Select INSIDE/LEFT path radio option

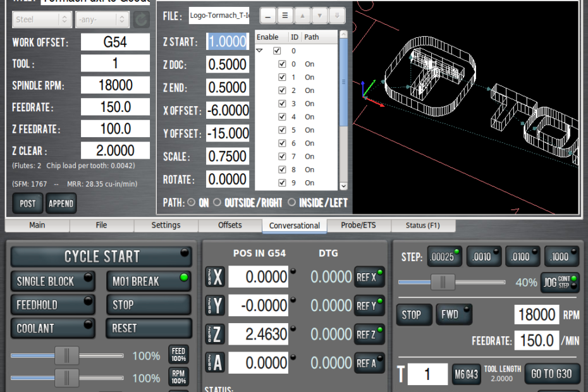[291, 202]
